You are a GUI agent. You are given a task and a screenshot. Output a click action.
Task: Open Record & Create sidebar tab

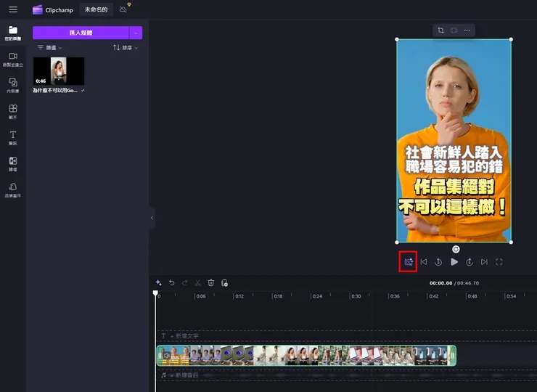pyautogui.click(x=12, y=60)
